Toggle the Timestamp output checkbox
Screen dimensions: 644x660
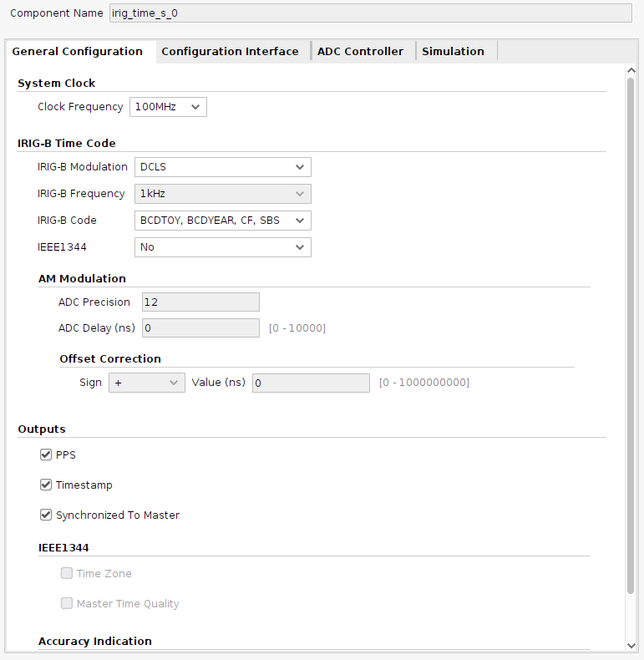pos(46,485)
